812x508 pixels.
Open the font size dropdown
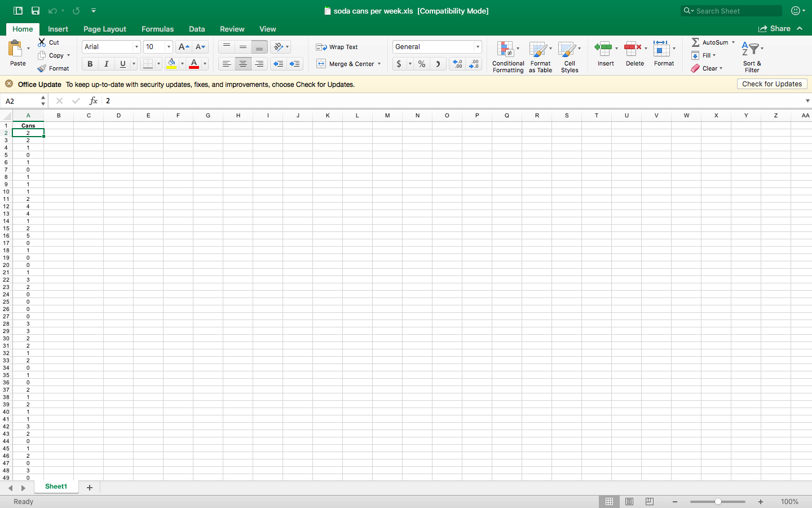[167, 46]
